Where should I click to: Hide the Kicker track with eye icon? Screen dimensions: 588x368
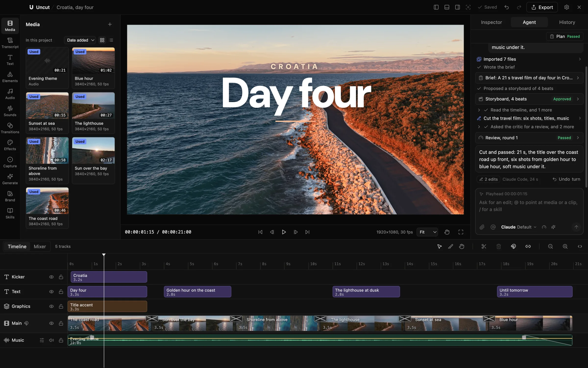51,277
